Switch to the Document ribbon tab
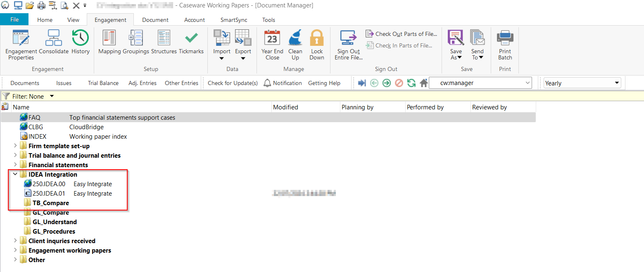Screen dimensions: 644x272 [x=155, y=20]
